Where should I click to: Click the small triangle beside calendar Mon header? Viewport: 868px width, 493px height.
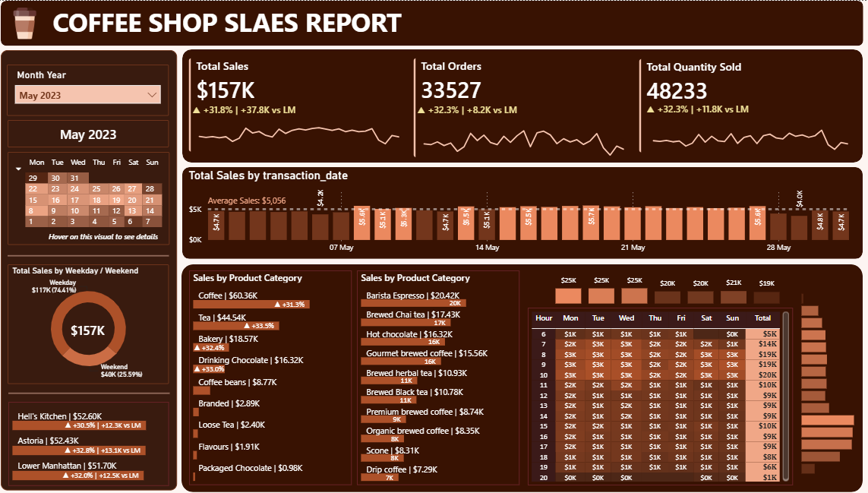18,169
